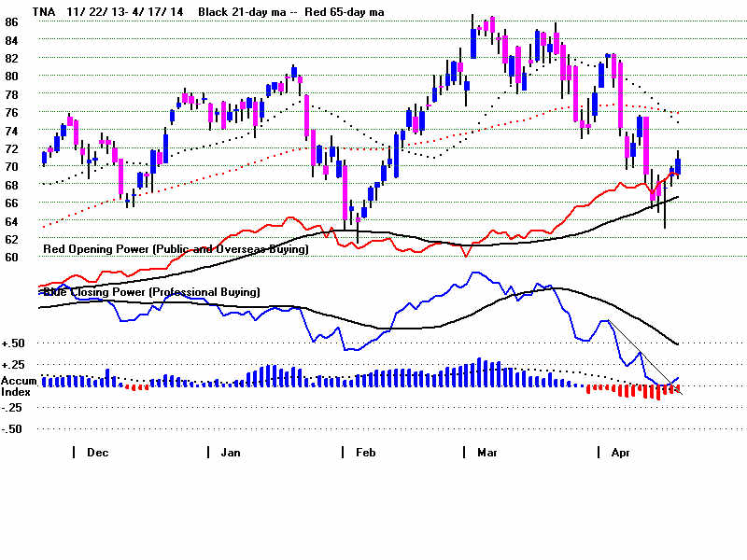Click the 70 price axis label
Screen dimensions: 747x560
click(11, 167)
